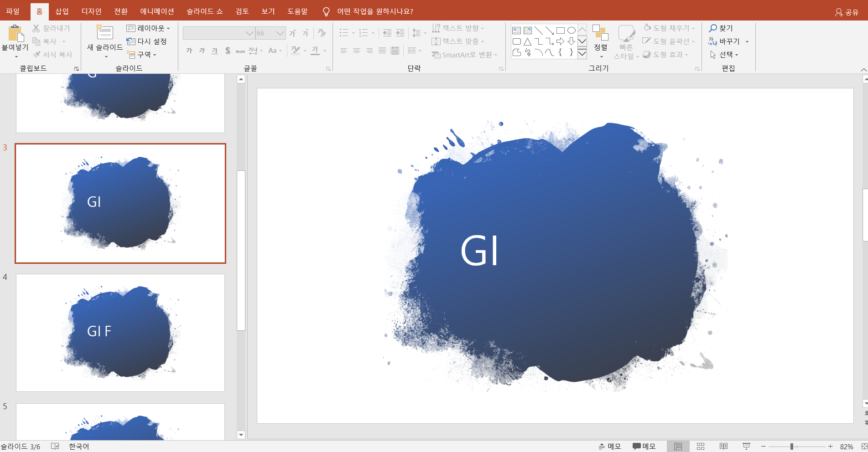Click Increase Font Size icon
Screen dimensions: 868x452
pyautogui.click(x=293, y=33)
